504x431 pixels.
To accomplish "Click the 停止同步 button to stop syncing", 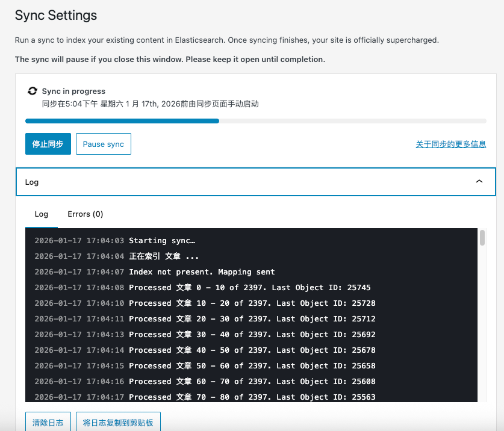I will pos(48,144).
